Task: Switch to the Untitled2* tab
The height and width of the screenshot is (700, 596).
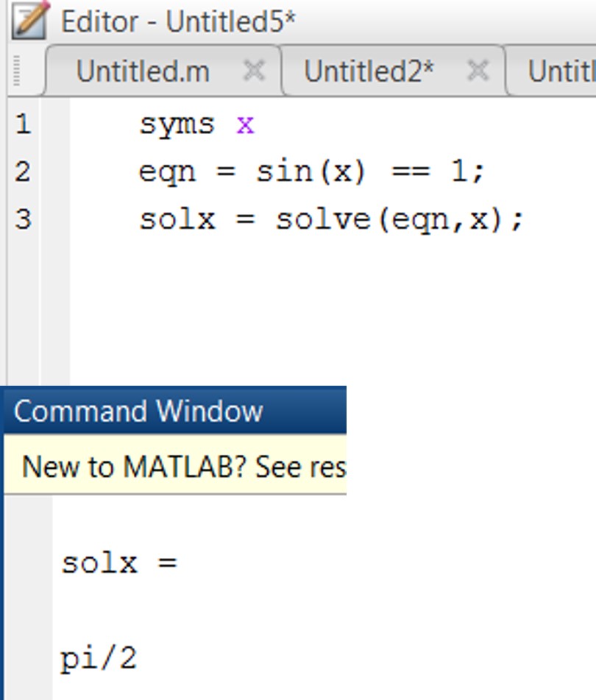Action: [x=369, y=71]
